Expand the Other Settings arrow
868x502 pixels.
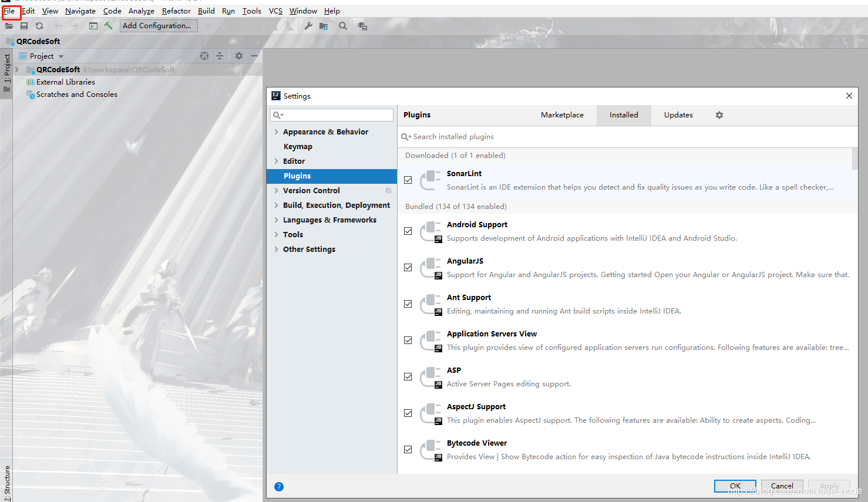(x=276, y=250)
